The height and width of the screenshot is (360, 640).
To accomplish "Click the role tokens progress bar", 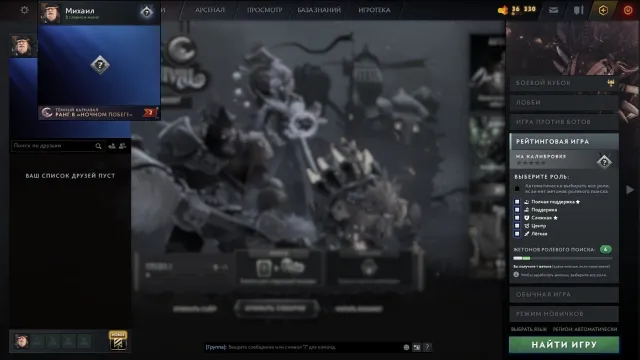I will [x=563, y=258].
